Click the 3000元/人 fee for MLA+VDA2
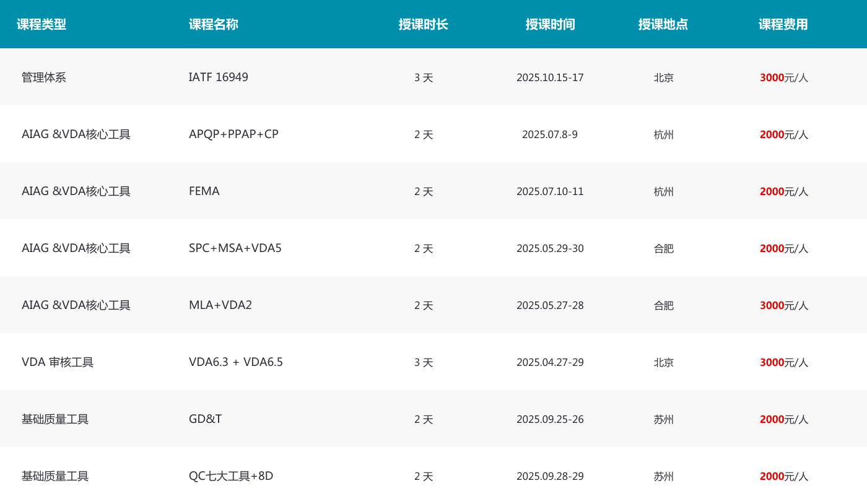The image size is (867, 504). tap(784, 306)
